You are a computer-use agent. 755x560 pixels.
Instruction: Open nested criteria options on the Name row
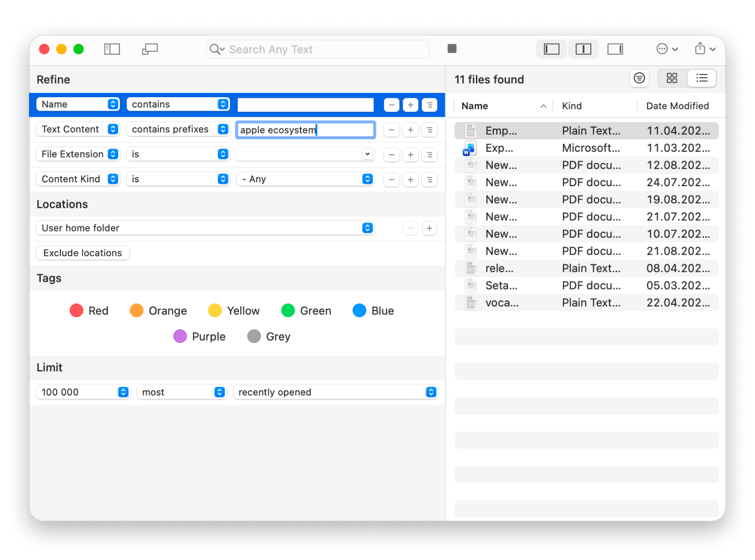point(429,104)
